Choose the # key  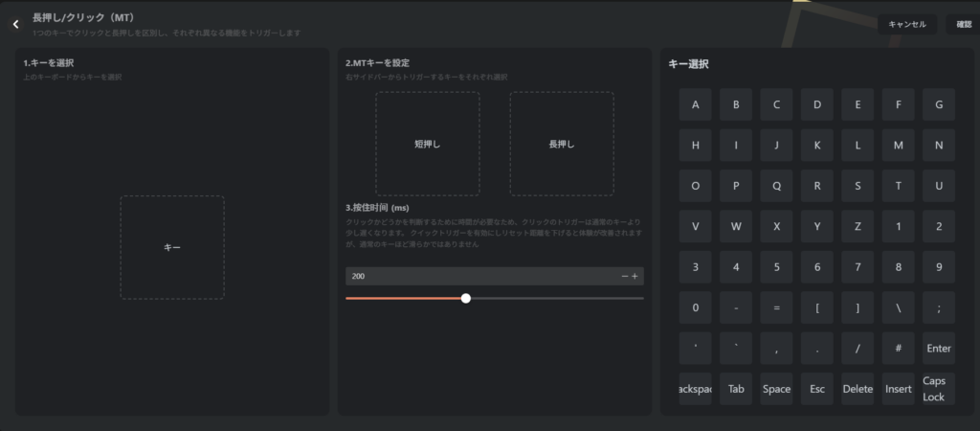898,349
